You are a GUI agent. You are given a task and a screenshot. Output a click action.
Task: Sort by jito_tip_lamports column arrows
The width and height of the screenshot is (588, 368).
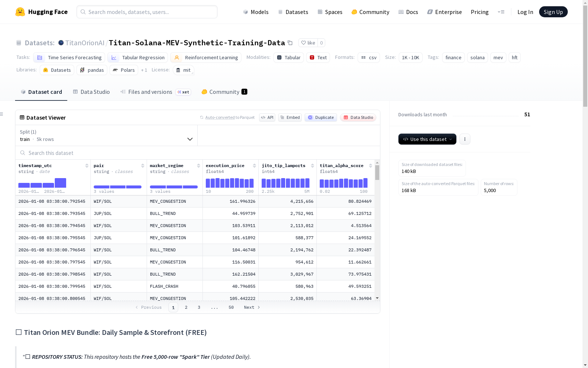(312, 166)
